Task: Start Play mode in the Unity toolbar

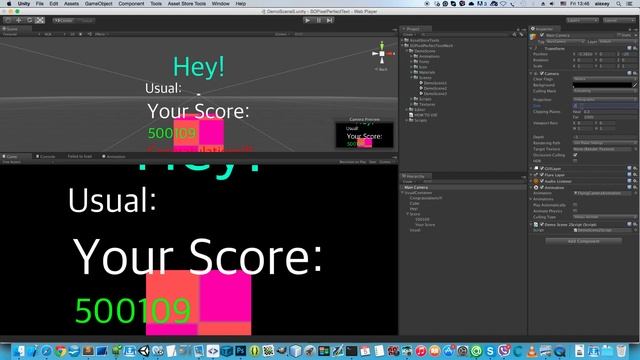Action: [307, 20]
